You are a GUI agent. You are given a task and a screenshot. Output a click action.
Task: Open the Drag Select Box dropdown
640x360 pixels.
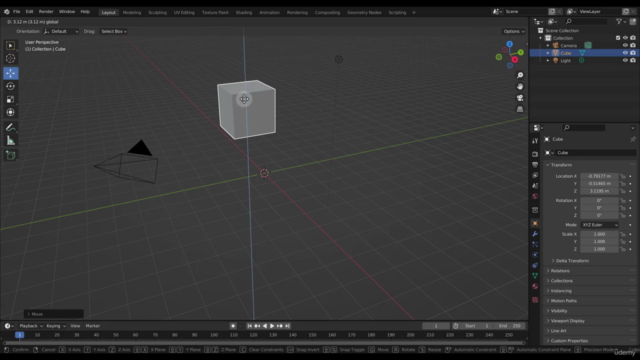(113, 31)
